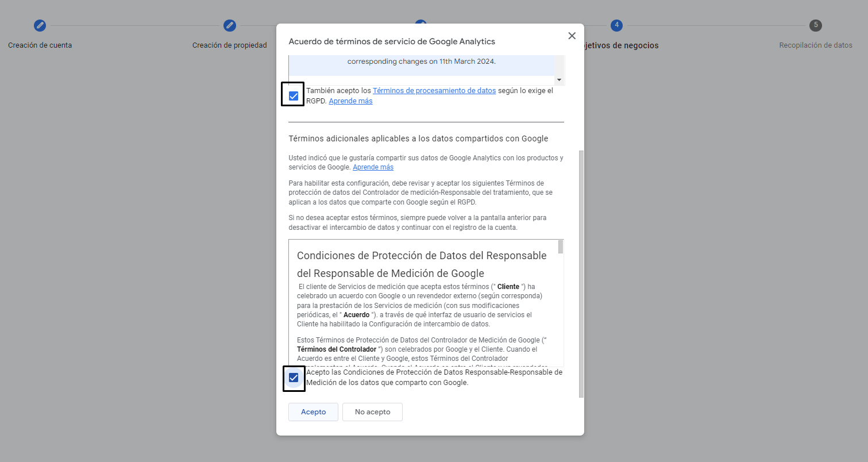Click the No acepto button
Viewport: 868px width, 462px height.
click(372, 412)
